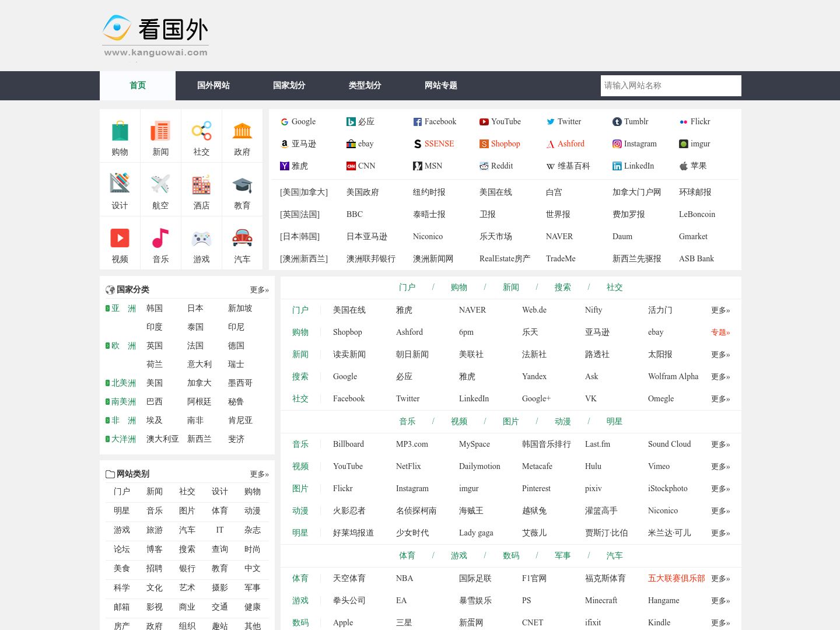Open the 国外网站 navigation tab
This screenshot has height=630, width=840.
click(213, 86)
